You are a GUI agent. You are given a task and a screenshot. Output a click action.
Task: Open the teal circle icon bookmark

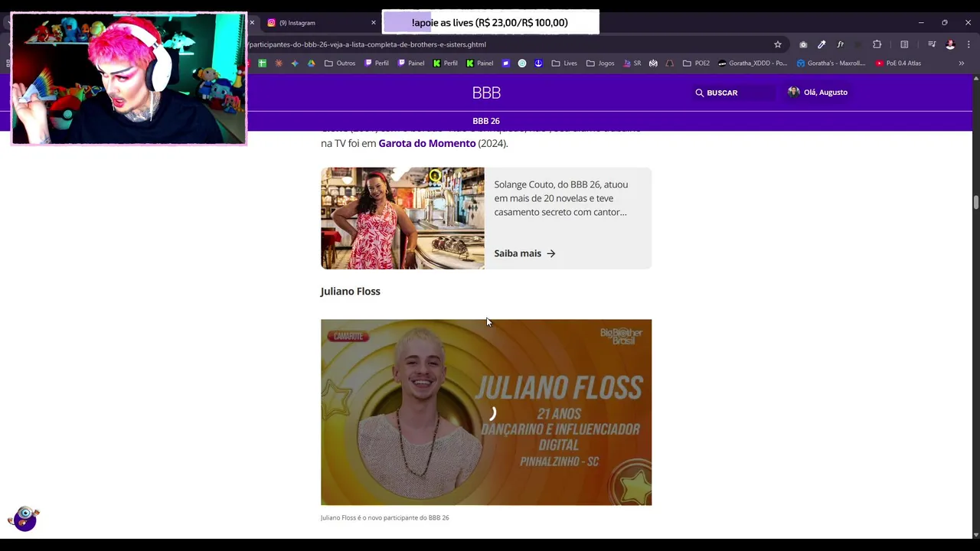click(522, 64)
